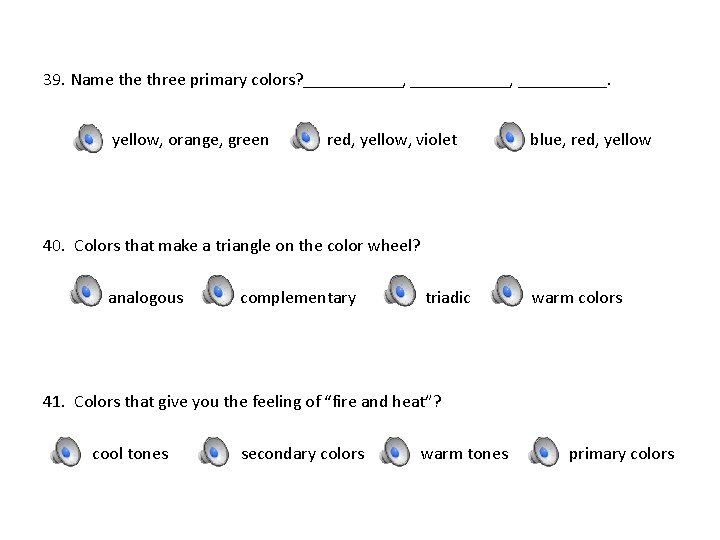This screenshot has width=720, height=540.
Task: Select the answer text "blue, red, yellow"
Action: [590, 140]
